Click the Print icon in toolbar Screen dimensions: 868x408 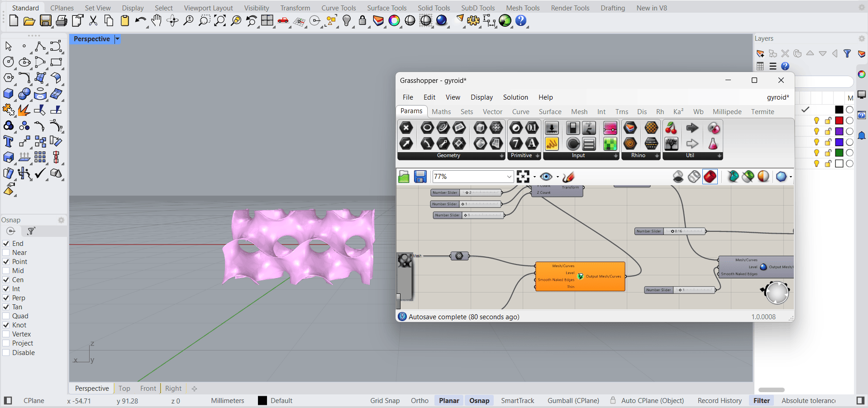click(62, 21)
